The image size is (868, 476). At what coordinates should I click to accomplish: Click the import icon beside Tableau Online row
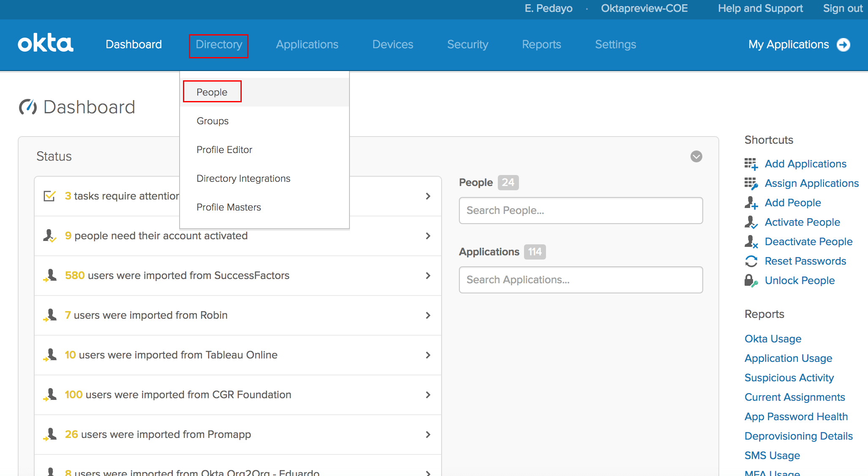49,355
